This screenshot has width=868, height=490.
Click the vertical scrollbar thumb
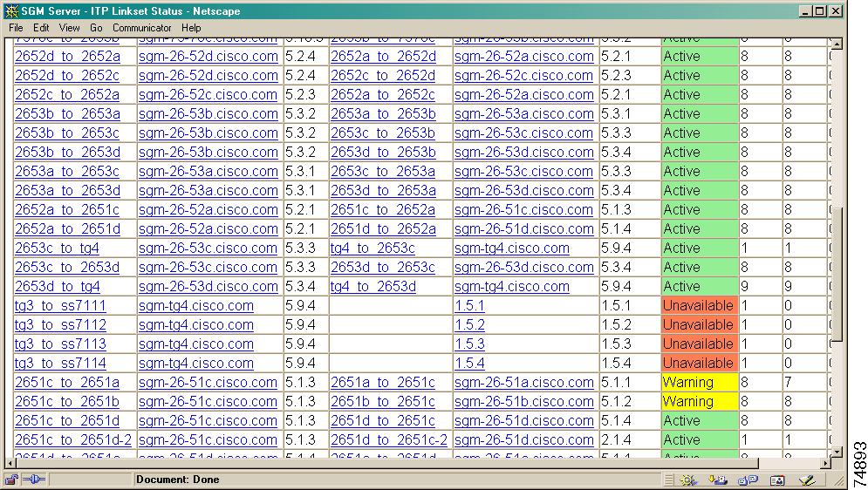click(837, 275)
